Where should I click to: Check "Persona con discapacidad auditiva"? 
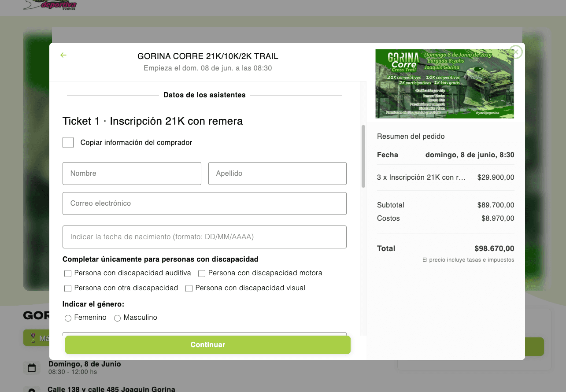tap(68, 273)
